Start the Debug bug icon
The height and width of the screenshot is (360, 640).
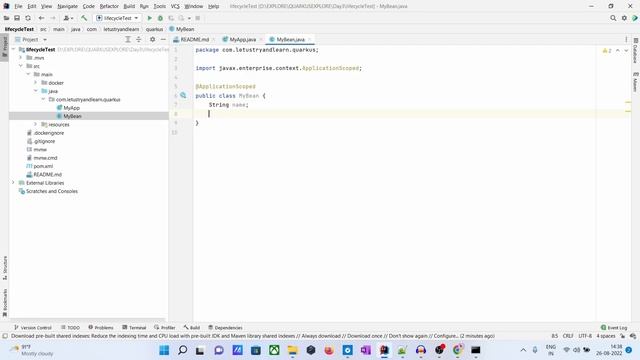pos(160,18)
